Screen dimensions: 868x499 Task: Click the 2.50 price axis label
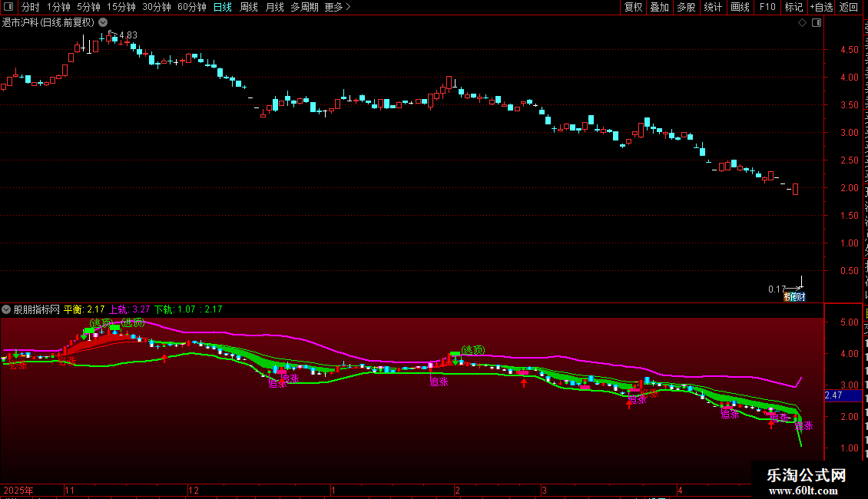click(849, 160)
